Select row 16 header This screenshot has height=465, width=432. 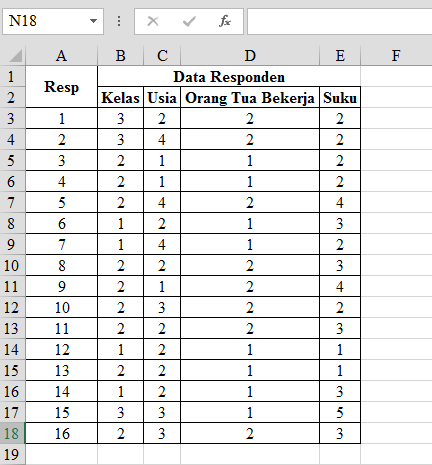pos(12,391)
